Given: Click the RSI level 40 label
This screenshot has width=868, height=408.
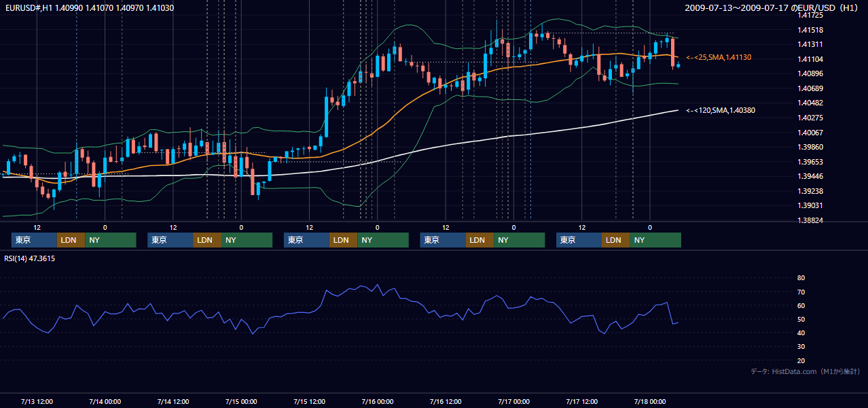Looking at the screenshot, I should pos(801,333).
